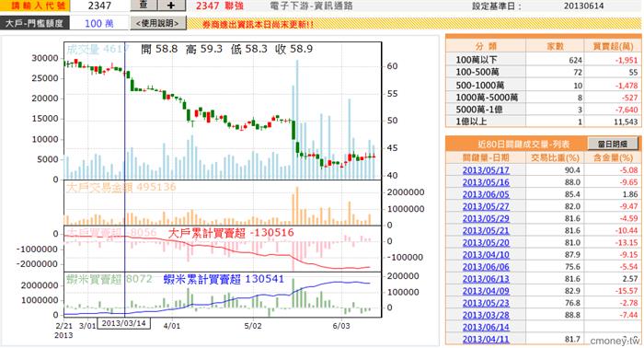Click the -7,640 net buy value
This screenshot has width=644, height=348.
pyautogui.click(x=627, y=110)
